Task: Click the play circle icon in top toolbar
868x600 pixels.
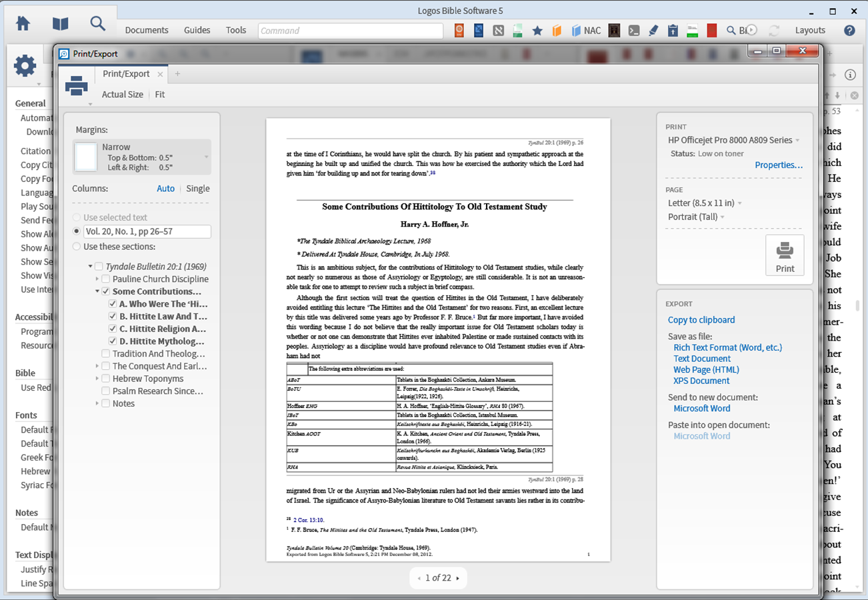Action: point(752,30)
